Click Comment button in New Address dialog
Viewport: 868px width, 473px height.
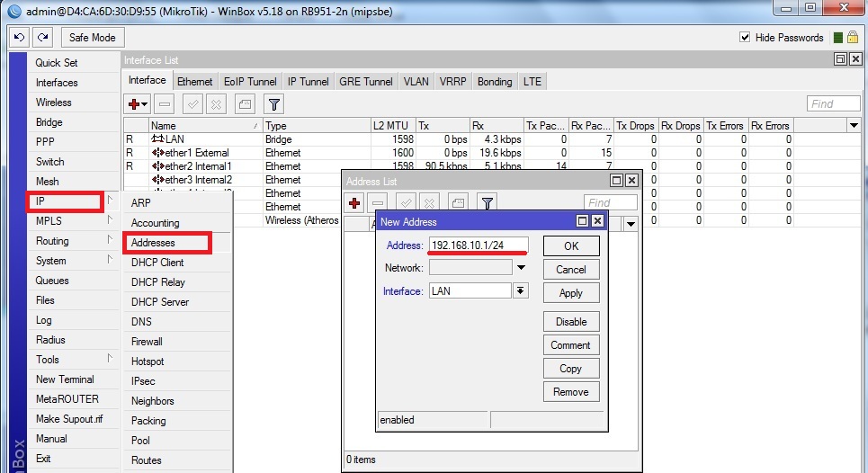[571, 344]
